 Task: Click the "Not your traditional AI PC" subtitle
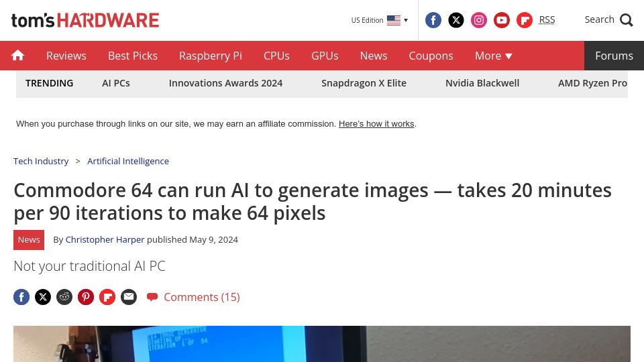pyautogui.click(x=89, y=266)
